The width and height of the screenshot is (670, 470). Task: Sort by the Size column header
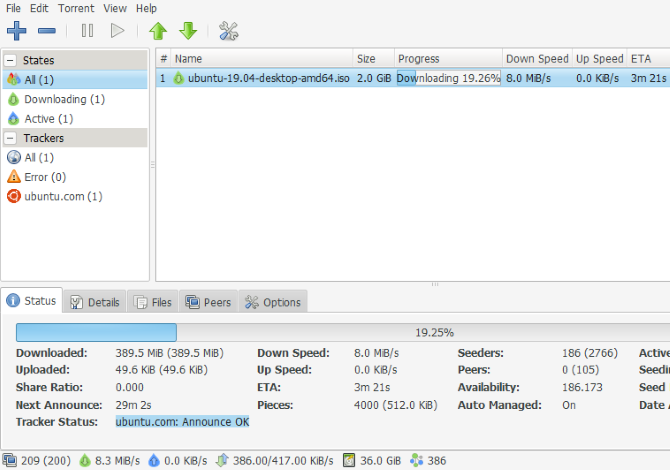[x=373, y=59]
